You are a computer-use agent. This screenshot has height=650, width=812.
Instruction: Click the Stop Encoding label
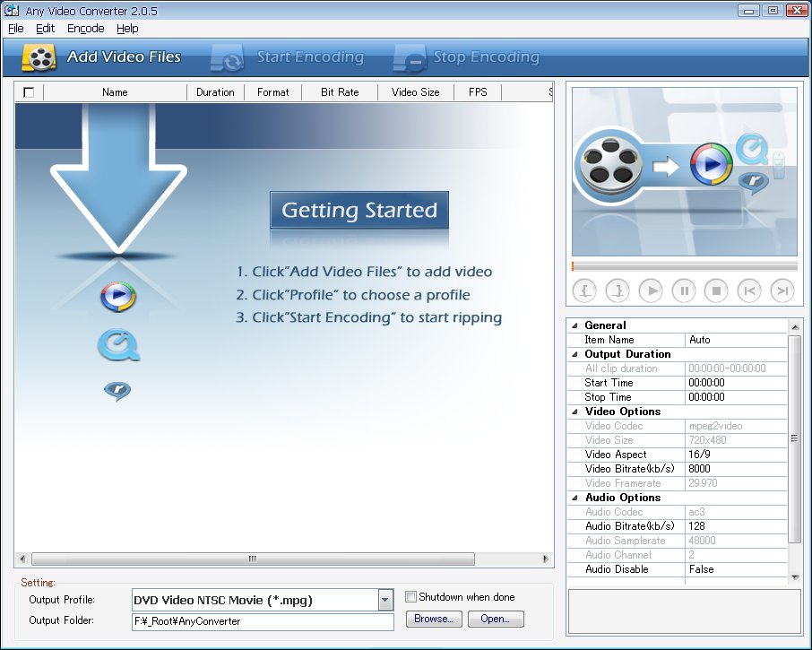coord(487,56)
